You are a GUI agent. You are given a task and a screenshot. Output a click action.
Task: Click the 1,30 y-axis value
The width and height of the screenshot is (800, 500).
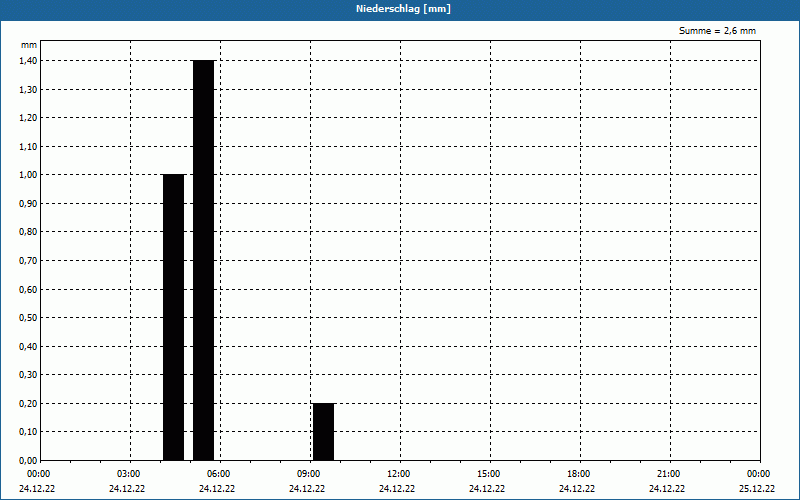(29, 89)
